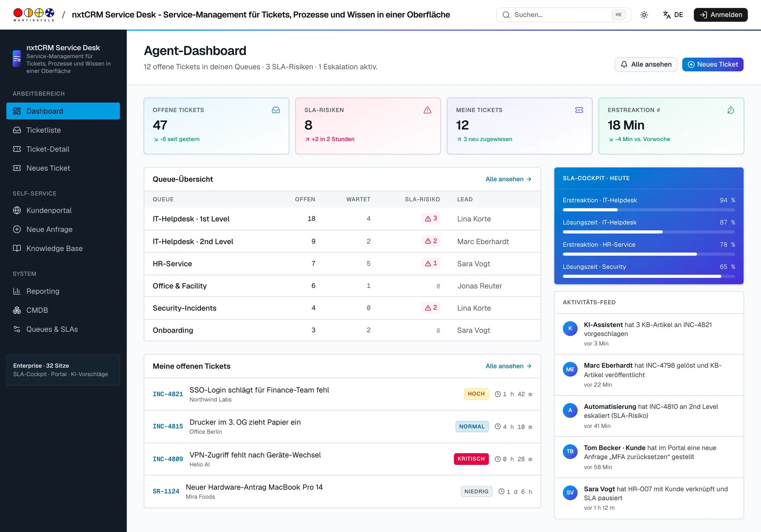
Task: Click SLA risk badge 1 for HR-Service
Action: click(x=431, y=263)
